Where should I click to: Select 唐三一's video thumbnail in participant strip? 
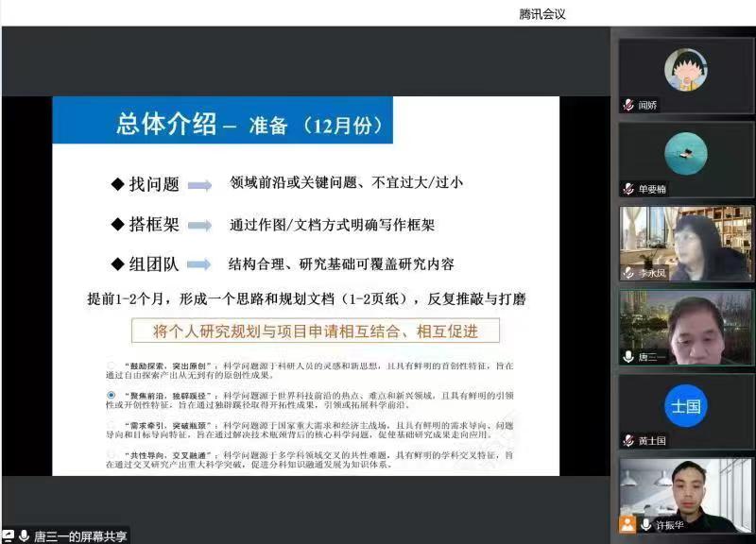click(686, 324)
